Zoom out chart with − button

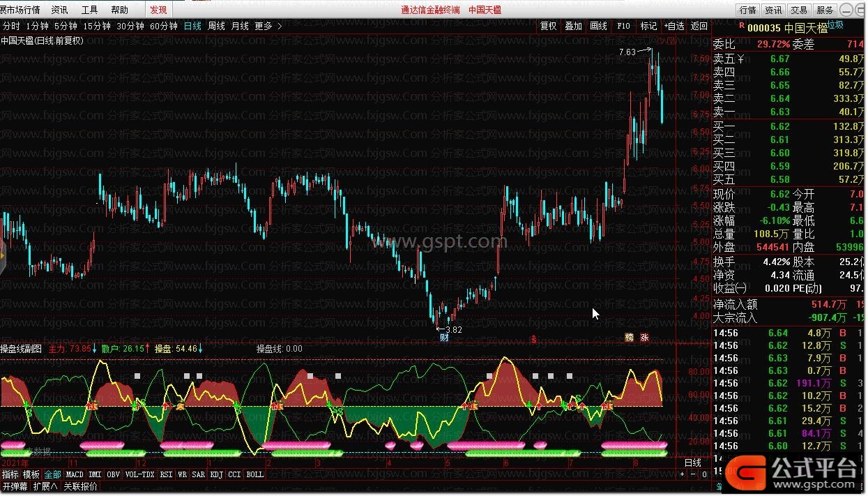point(693,475)
